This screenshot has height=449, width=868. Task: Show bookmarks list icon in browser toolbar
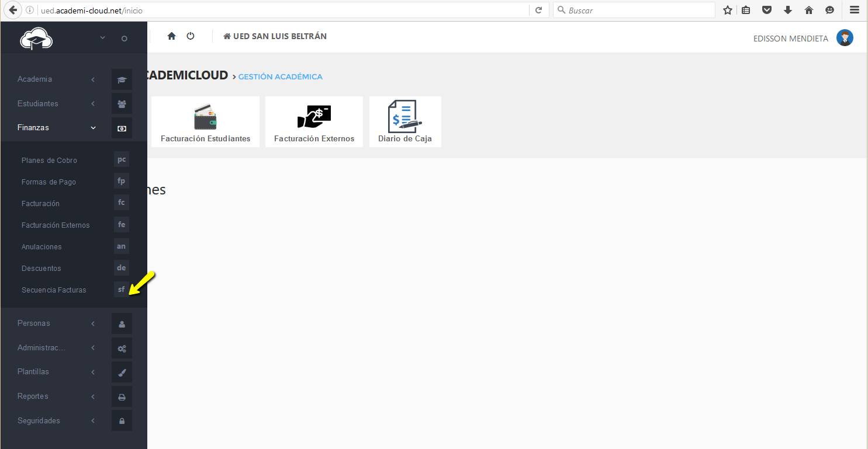[746, 10]
